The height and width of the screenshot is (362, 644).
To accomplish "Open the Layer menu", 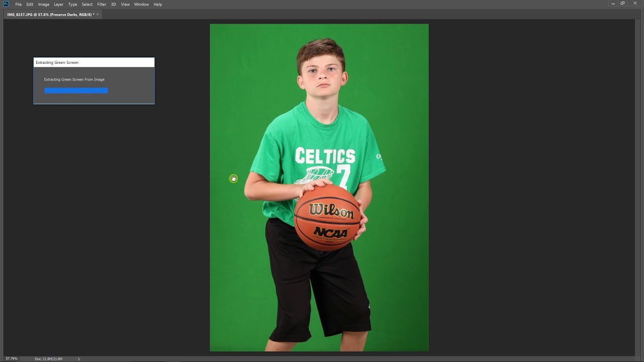I will (59, 4).
